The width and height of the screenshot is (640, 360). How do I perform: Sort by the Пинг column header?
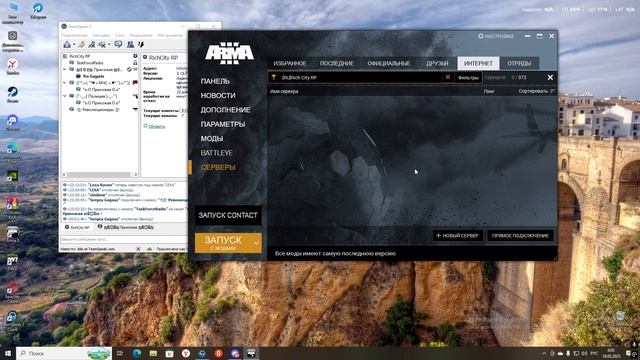tap(489, 91)
